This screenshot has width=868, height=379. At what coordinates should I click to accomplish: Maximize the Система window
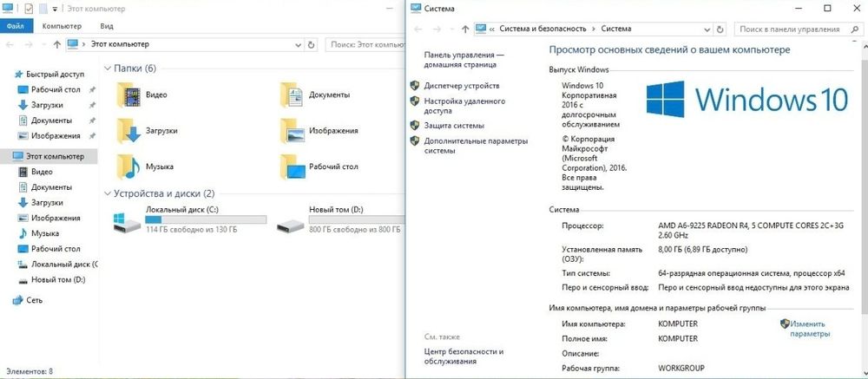tap(827, 9)
